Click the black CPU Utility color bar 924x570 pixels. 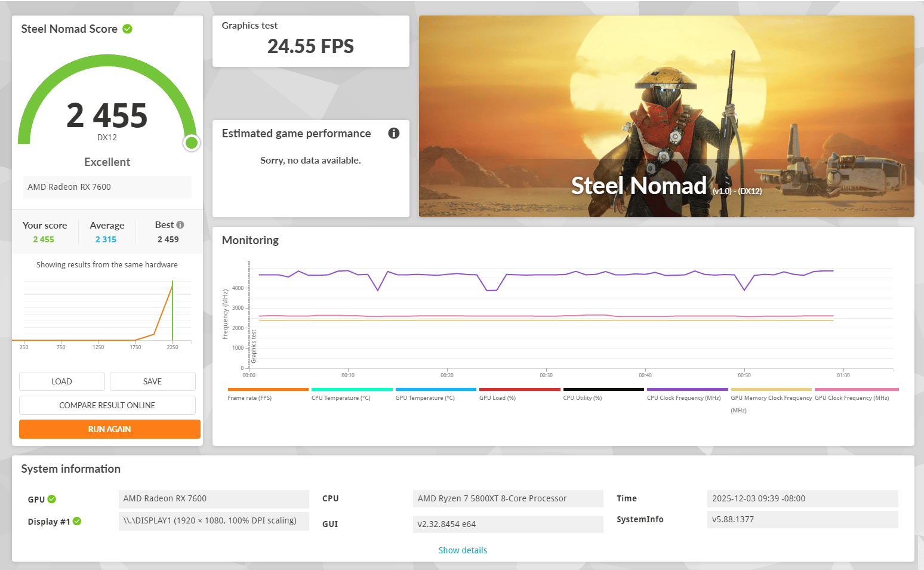[x=603, y=390]
